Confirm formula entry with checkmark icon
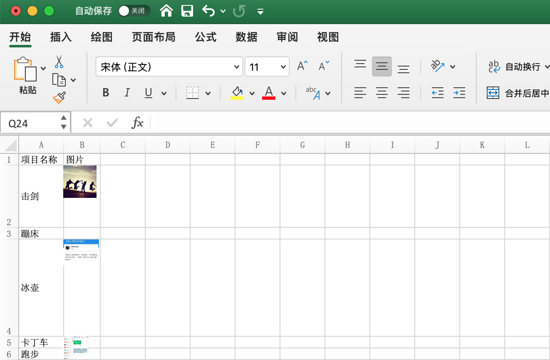The image size is (550, 360). (x=112, y=123)
